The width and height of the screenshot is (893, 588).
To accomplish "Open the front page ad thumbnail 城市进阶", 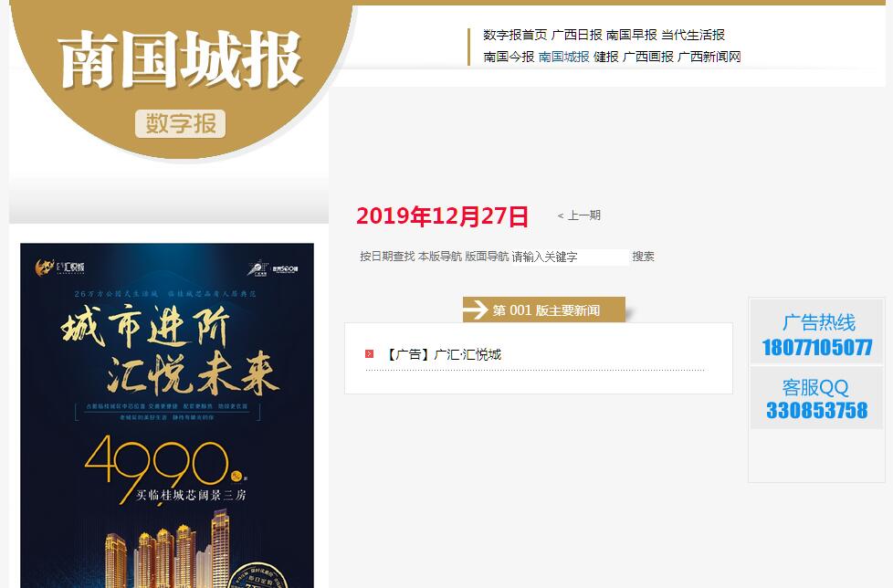I will tap(167, 415).
